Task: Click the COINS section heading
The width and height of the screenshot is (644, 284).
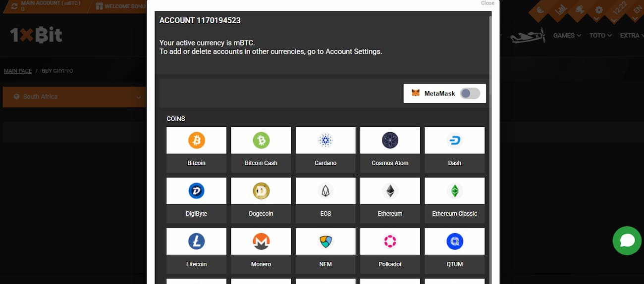Action: click(176, 119)
